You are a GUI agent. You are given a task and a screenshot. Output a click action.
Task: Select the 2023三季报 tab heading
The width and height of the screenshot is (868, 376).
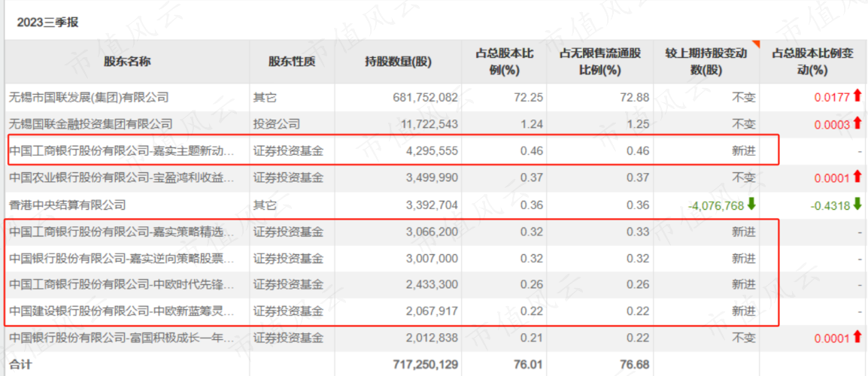point(47,23)
